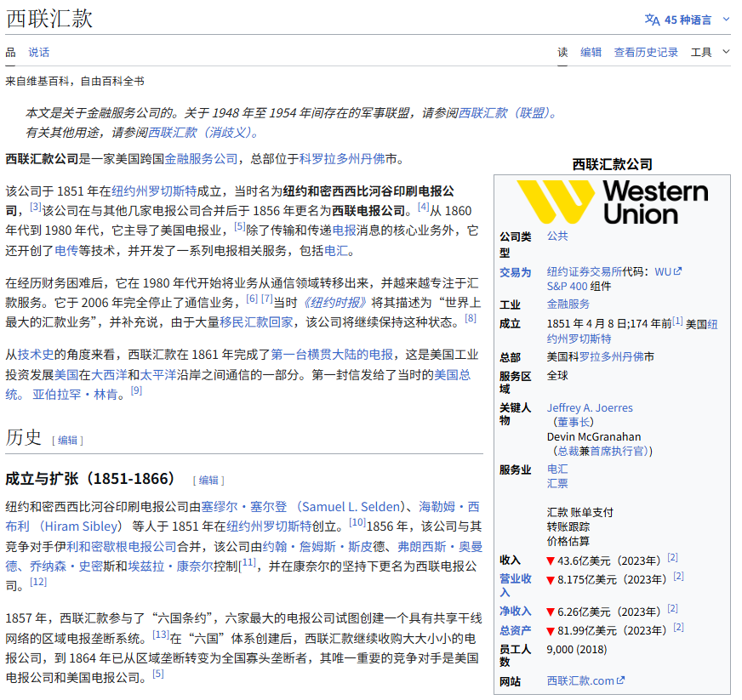Open the 公共 company type link in infobox

click(557, 236)
